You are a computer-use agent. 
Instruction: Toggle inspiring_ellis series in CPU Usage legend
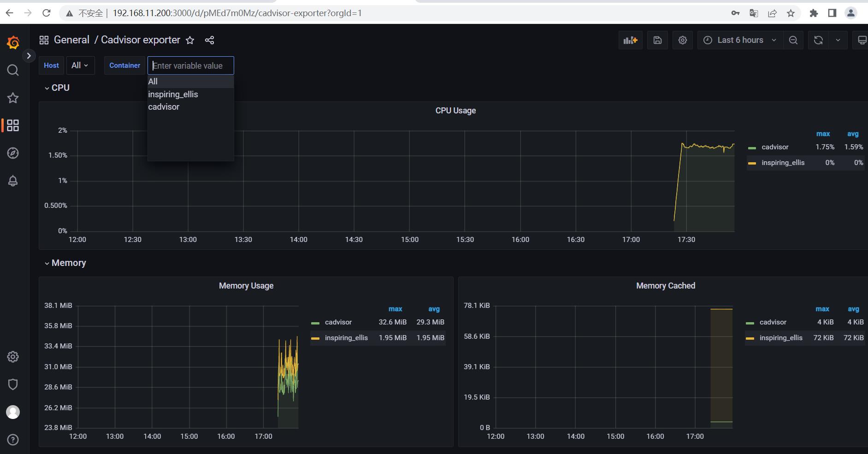point(783,163)
